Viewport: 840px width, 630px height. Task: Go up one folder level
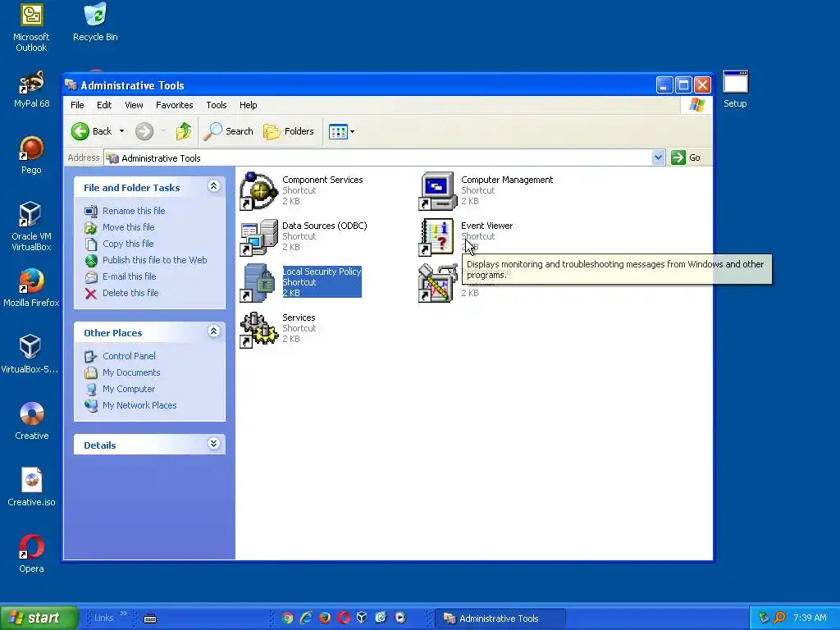[x=184, y=131]
